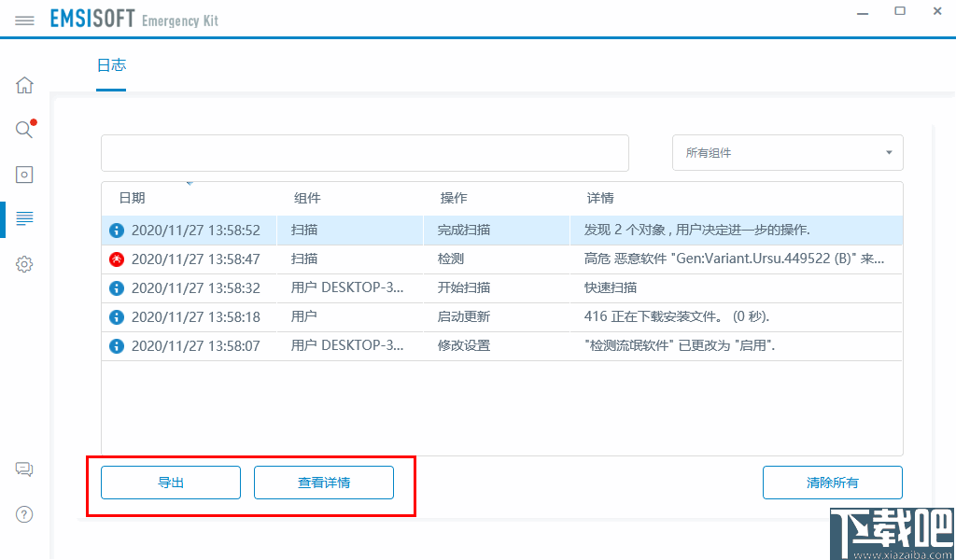Export logs using 导出 button
956x560 pixels.
(x=170, y=483)
